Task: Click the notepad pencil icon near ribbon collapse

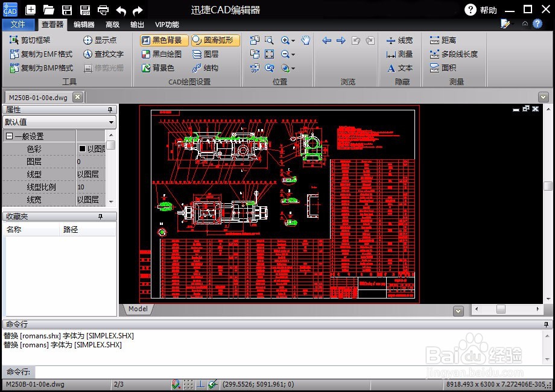Action: 505,24
